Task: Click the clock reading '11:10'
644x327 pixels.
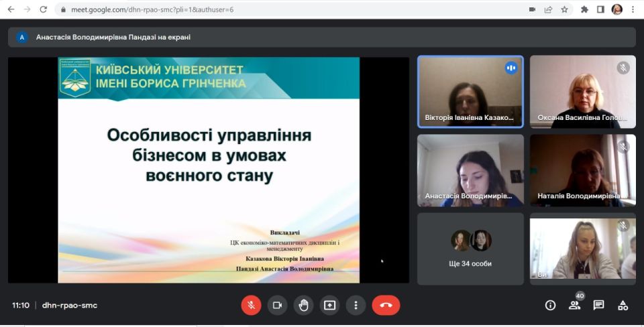Action: tap(21, 306)
